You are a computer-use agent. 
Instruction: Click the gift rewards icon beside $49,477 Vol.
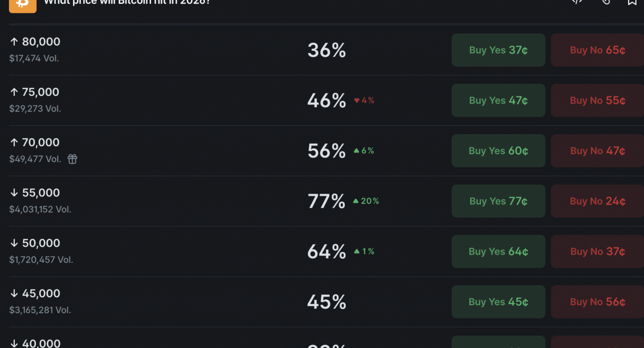click(73, 159)
